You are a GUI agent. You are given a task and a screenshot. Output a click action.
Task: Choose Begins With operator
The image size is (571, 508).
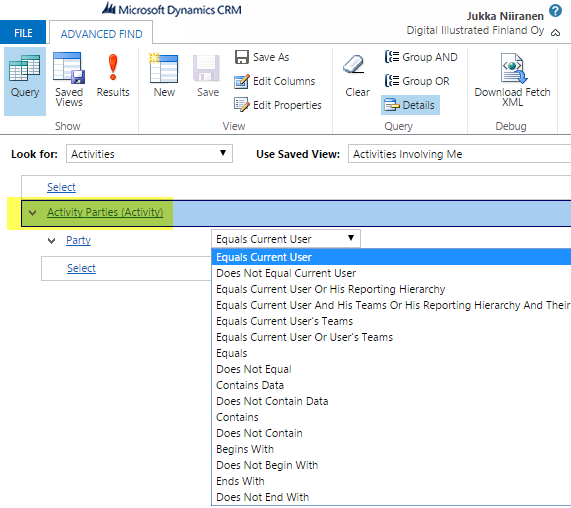coord(391,449)
